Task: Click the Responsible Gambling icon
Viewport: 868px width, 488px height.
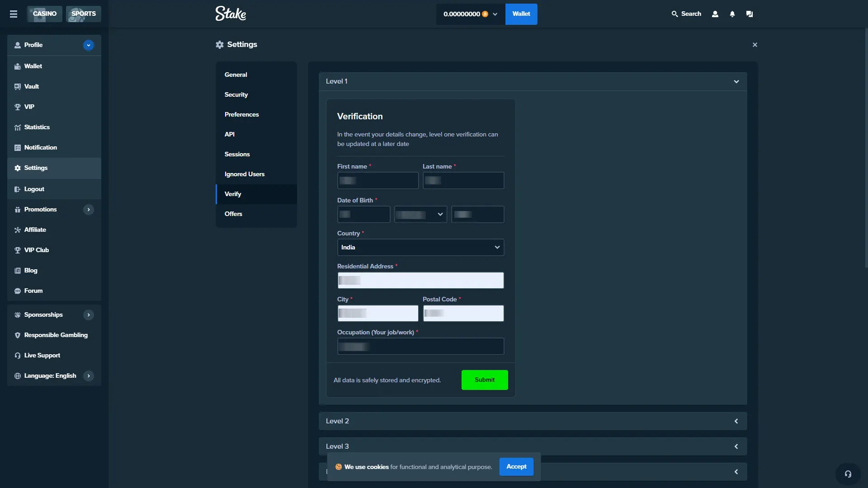Action: tap(16, 334)
